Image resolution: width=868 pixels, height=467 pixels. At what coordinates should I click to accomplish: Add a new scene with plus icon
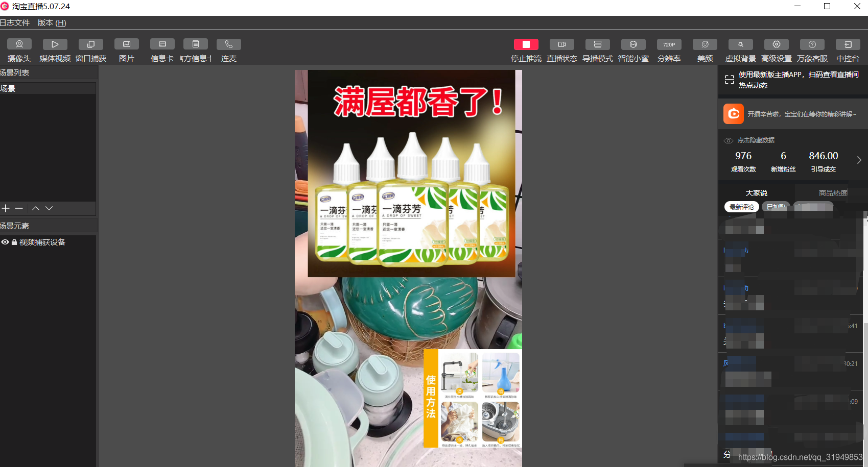6,208
